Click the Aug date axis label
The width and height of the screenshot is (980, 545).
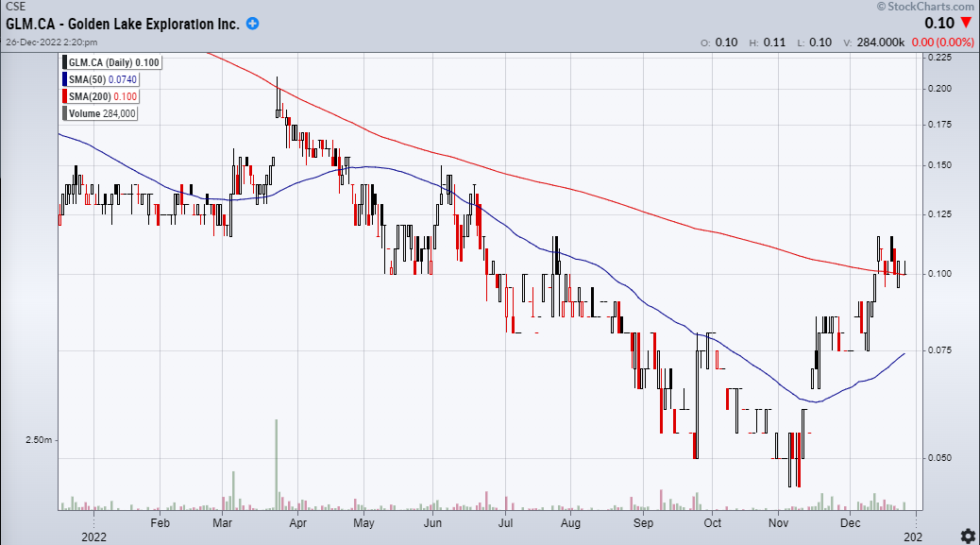point(570,523)
